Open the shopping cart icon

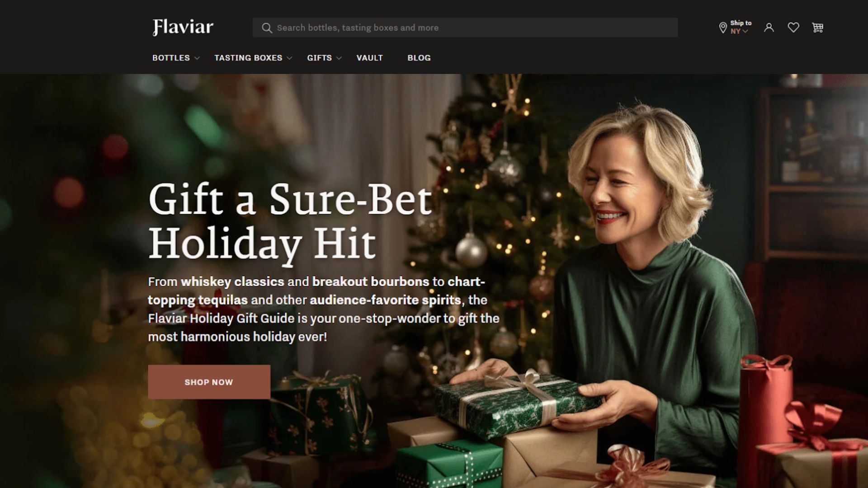coord(817,28)
